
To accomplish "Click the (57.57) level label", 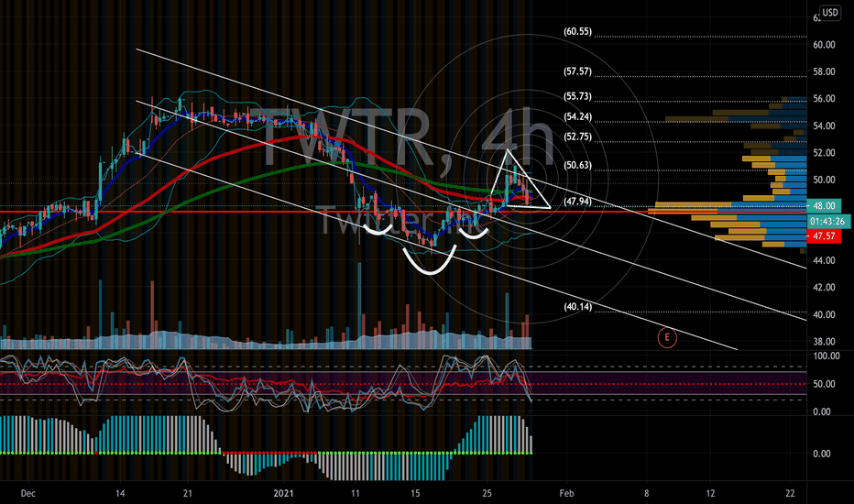I will (x=577, y=71).
